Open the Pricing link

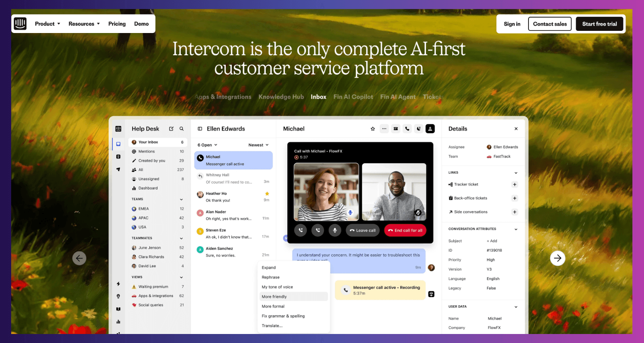117,24
